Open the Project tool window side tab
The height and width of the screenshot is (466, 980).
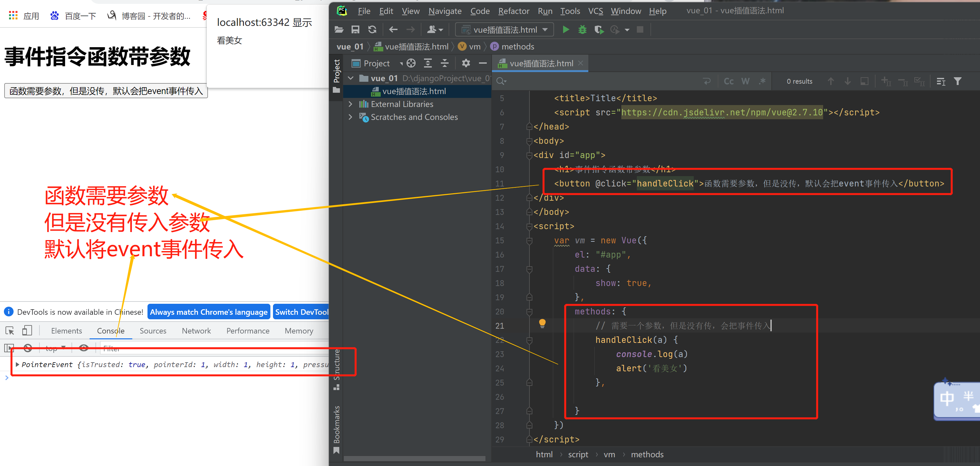[x=336, y=76]
